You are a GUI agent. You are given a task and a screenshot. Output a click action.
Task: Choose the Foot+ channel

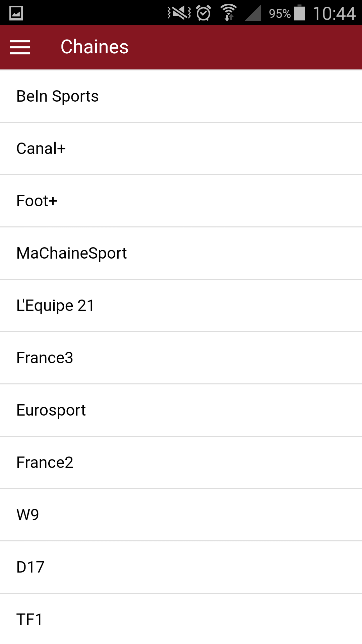(181, 201)
